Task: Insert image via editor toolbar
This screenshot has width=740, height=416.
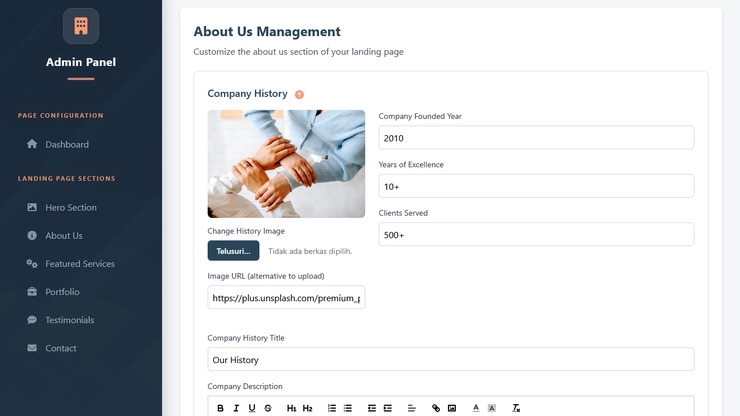Action: [452, 408]
